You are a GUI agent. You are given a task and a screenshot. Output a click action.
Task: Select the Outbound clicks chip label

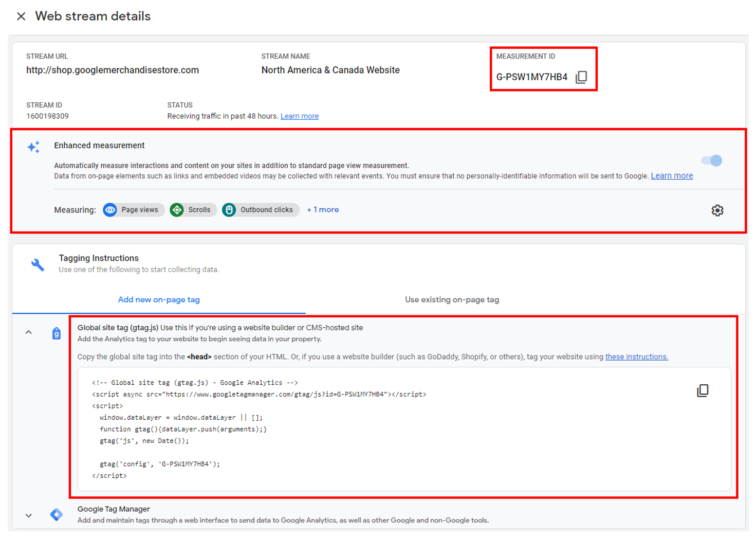[267, 210]
